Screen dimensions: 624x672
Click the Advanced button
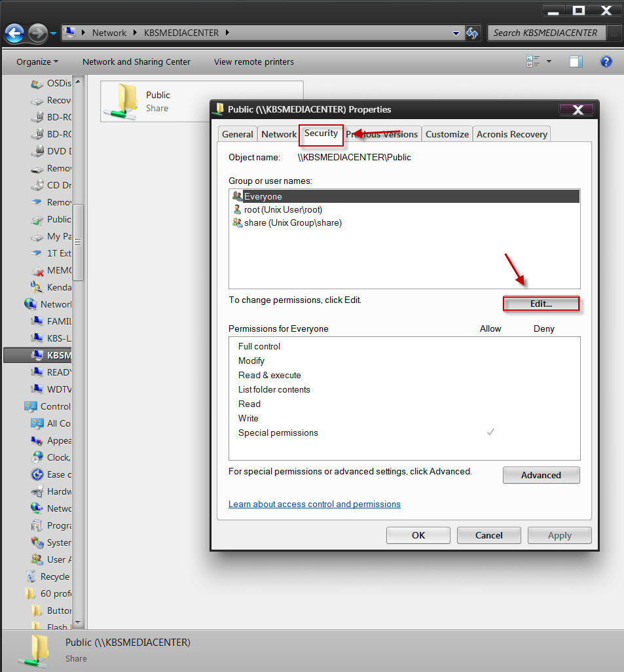541,475
